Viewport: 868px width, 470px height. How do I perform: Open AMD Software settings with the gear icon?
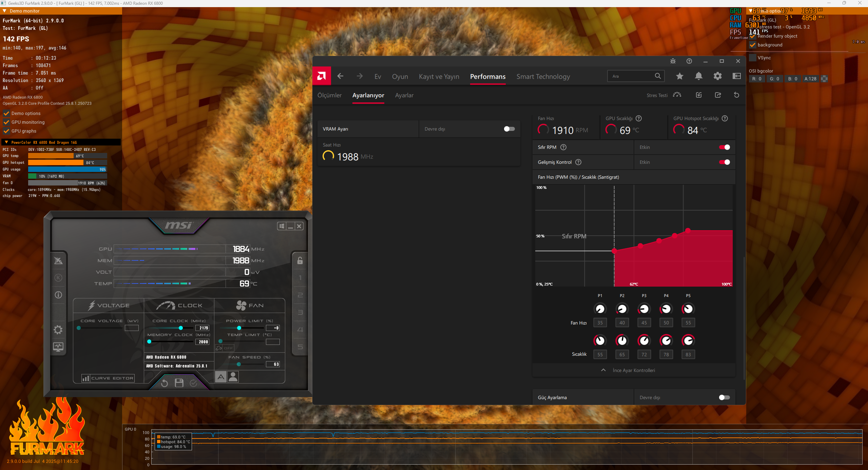717,76
